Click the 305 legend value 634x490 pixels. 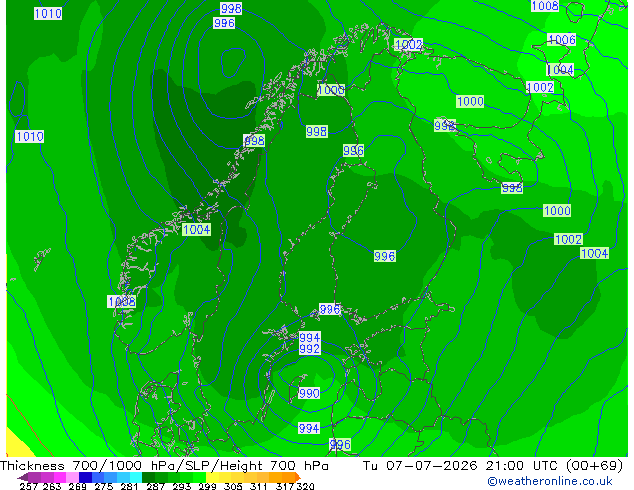[233, 486]
